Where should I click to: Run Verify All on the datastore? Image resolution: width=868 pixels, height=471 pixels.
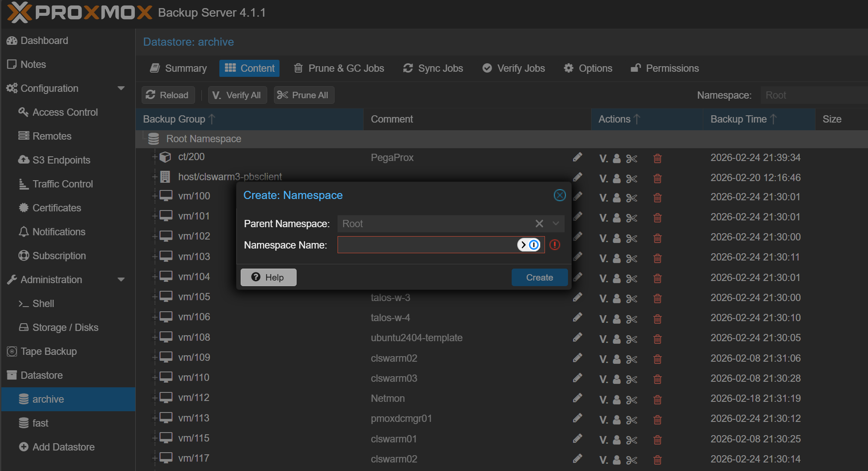coord(237,95)
